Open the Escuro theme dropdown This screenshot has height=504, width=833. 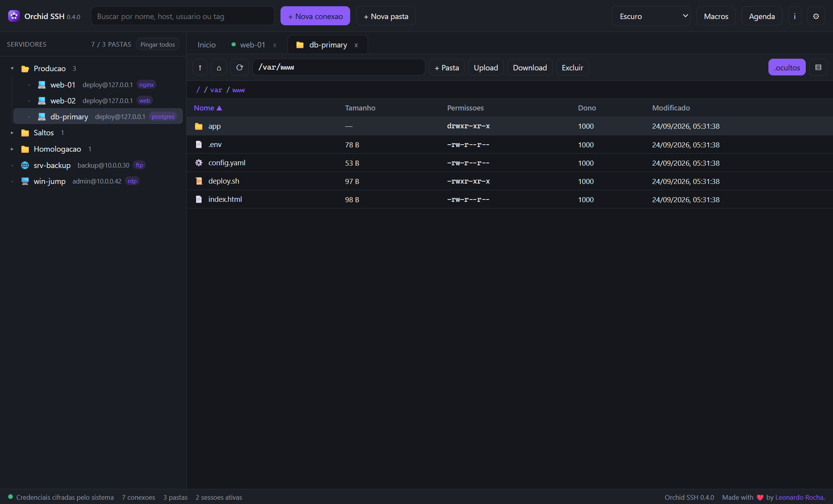tap(651, 16)
